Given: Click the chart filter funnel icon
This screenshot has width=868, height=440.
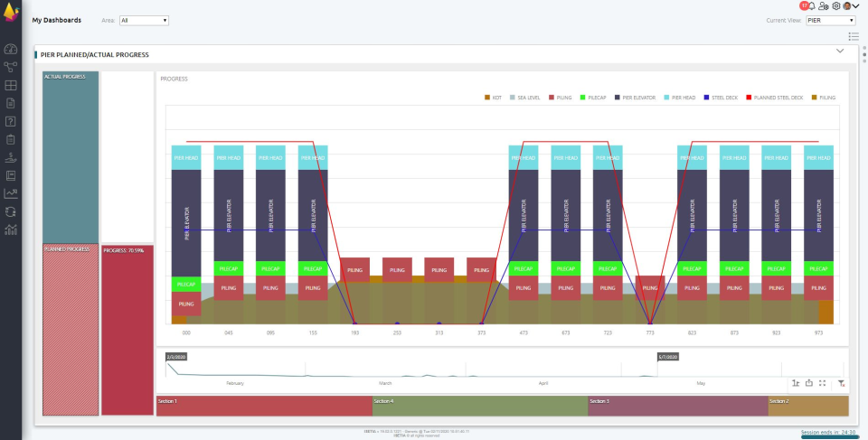Looking at the screenshot, I should [841, 383].
